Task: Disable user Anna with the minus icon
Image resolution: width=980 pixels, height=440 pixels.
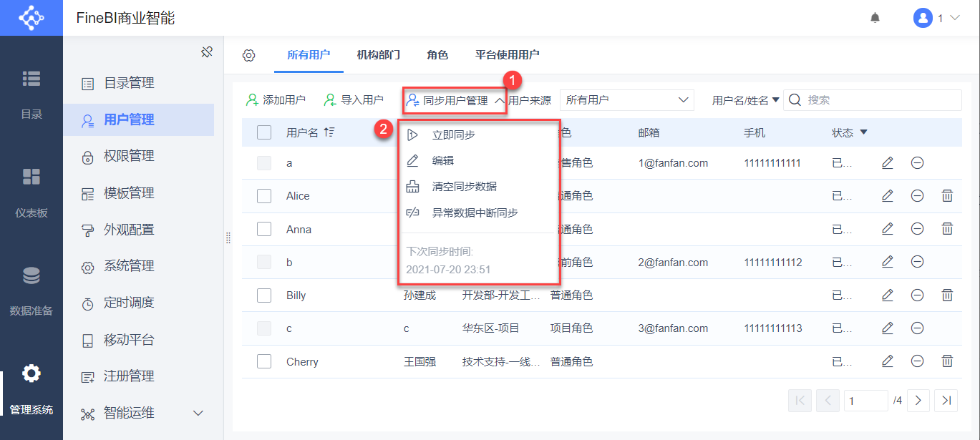Action: tap(917, 229)
